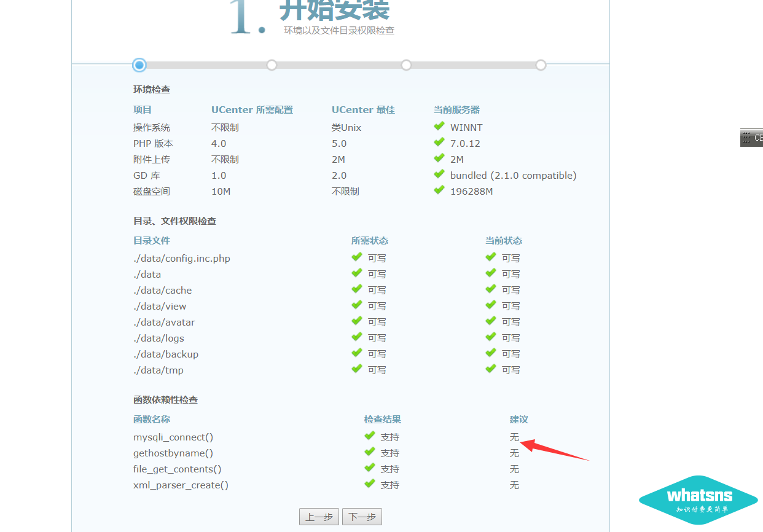This screenshot has height=532, width=763.
Task: Click the third step circle on progress bar
Action: (406, 65)
